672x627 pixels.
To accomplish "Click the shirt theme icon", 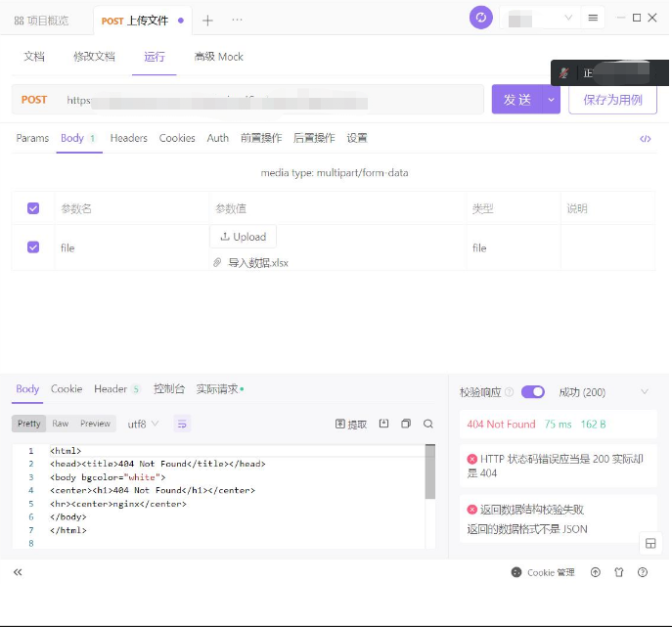I will (619, 572).
